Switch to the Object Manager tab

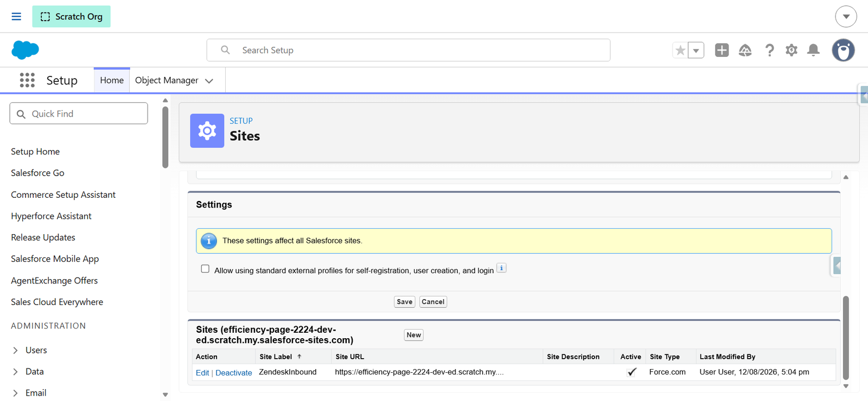167,80
